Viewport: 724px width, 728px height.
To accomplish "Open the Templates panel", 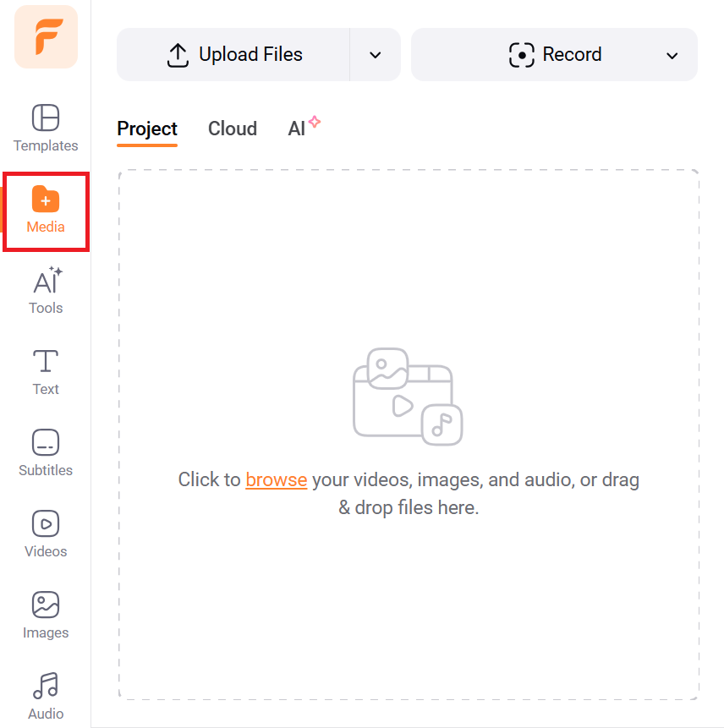I will click(46, 129).
